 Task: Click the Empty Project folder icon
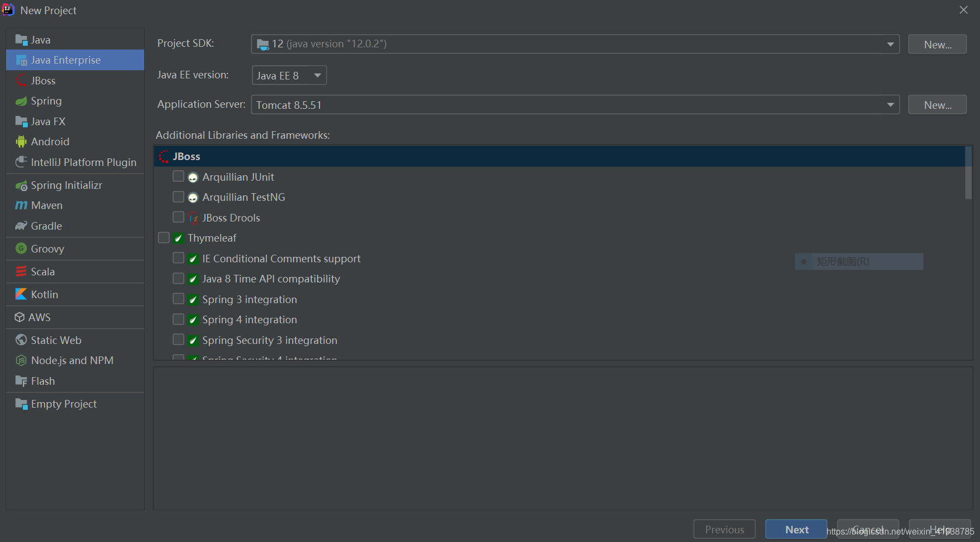(x=21, y=404)
